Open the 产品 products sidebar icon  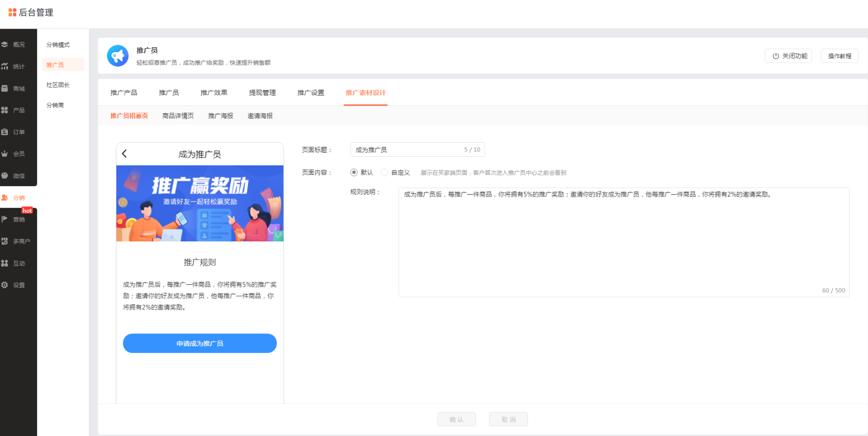5,110
